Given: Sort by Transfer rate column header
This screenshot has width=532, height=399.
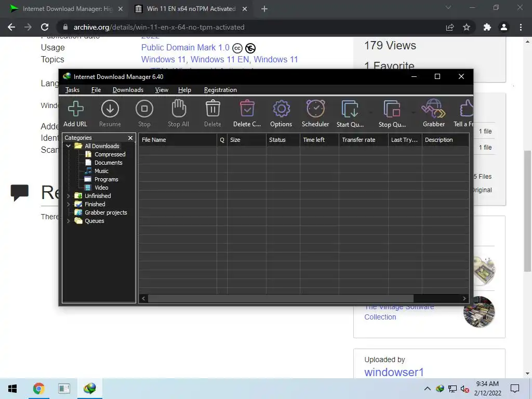Looking at the screenshot, I should [363, 140].
